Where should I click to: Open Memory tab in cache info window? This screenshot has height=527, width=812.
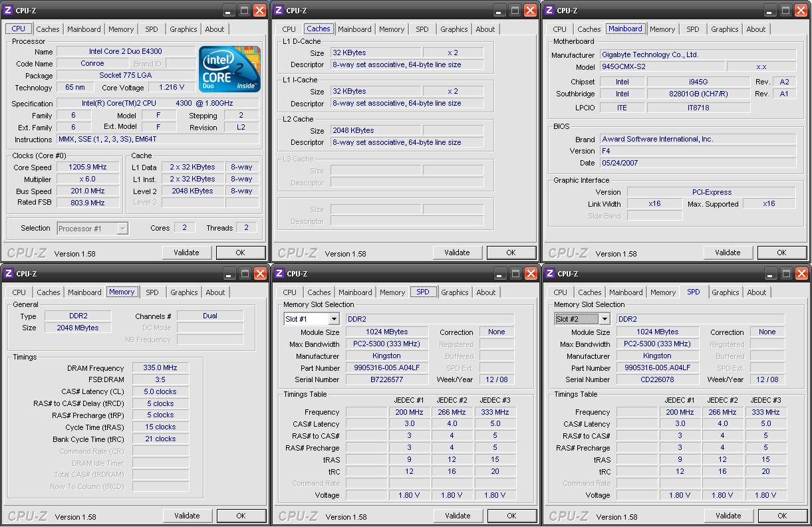(392, 29)
